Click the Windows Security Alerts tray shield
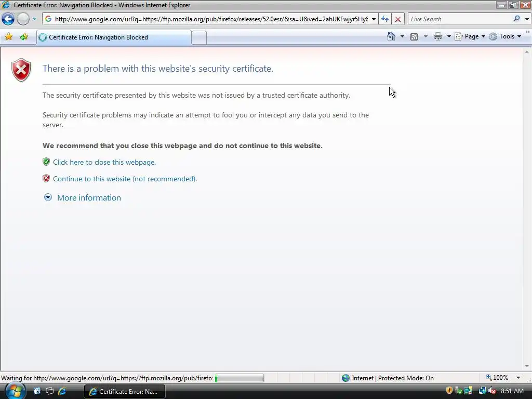Viewport: 532px width, 399px height. click(x=449, y=391)
